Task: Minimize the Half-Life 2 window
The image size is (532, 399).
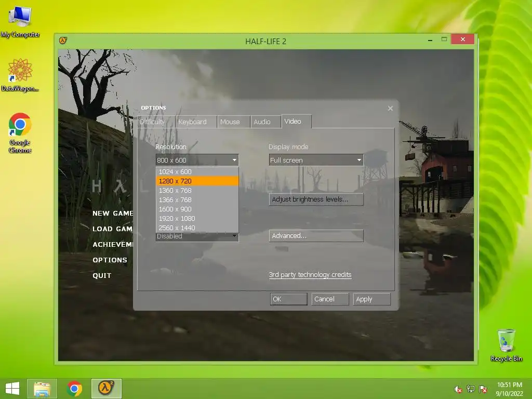Action: (x=430, y=40)
